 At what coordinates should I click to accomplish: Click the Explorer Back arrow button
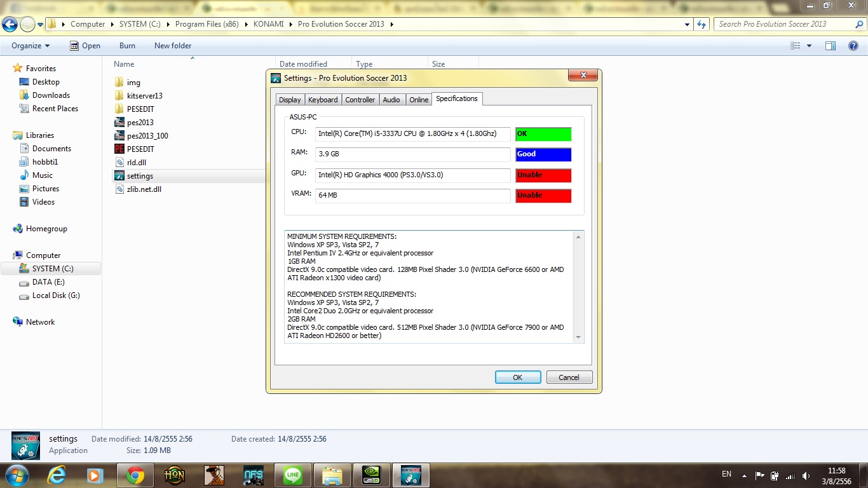pos(10,24)
